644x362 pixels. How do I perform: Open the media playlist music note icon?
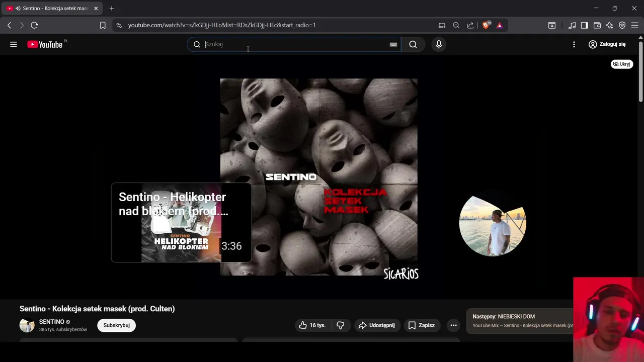click(572, 25)
